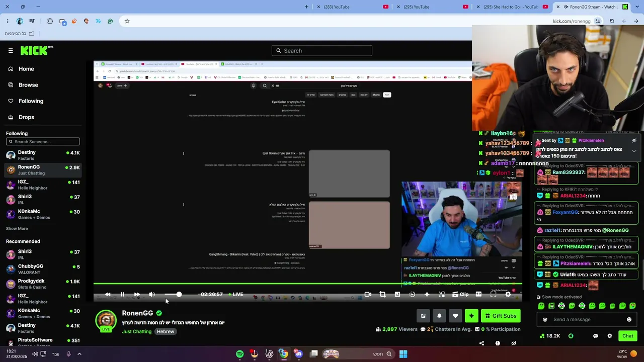
Task: Open Destiny channel in Following list
Action: tap(43, 155)
